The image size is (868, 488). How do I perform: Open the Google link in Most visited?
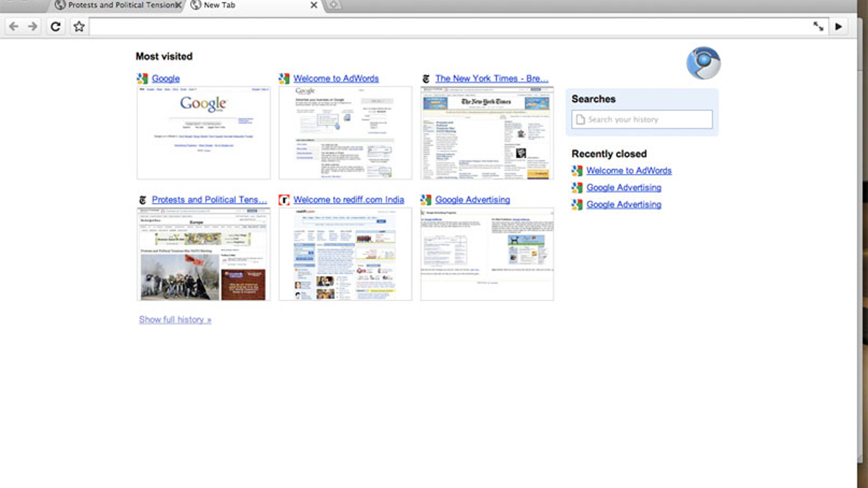pyautogui.click(x=165, y=79)
